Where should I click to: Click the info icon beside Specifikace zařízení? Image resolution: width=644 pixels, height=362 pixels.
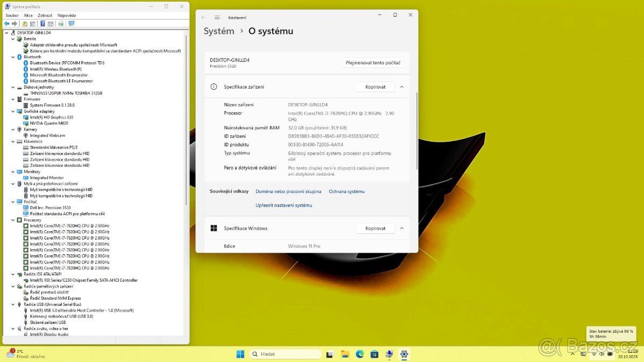(214, 86)
